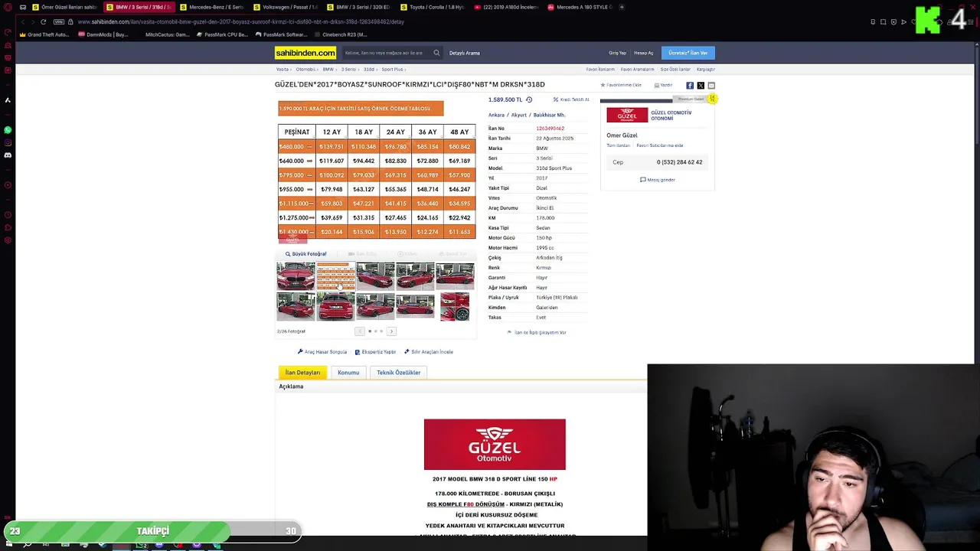Click the site search input field
980x551 pixels.
point(385,53)
